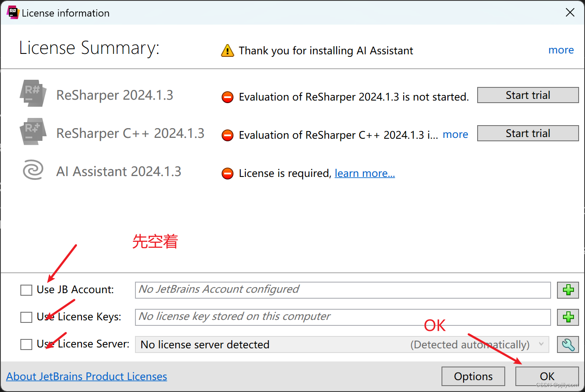Expand the license server dropdown
This screenshot has width=585, height=392.
click(x=541, y=344)
